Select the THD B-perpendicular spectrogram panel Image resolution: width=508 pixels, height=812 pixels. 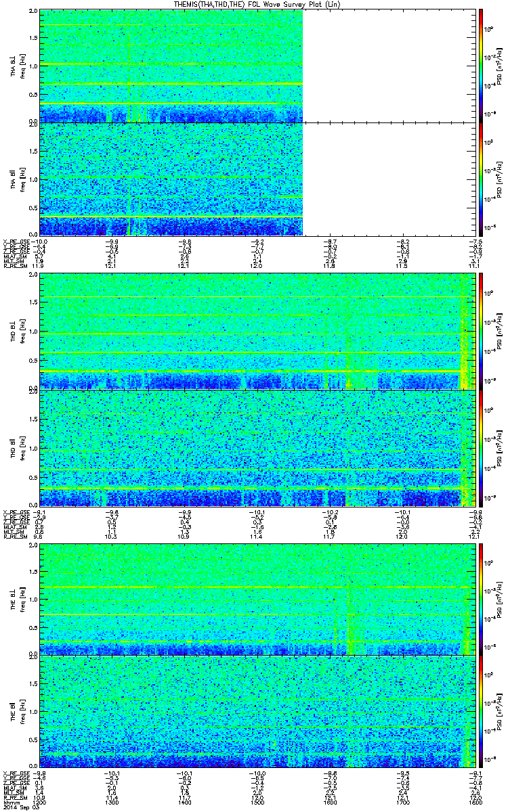click(x=257, y=331)
